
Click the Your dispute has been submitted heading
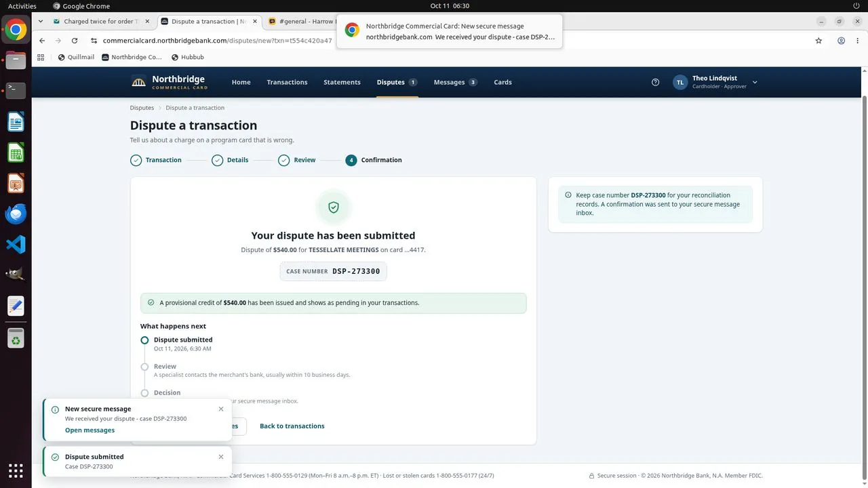click(x=334, y=236)
